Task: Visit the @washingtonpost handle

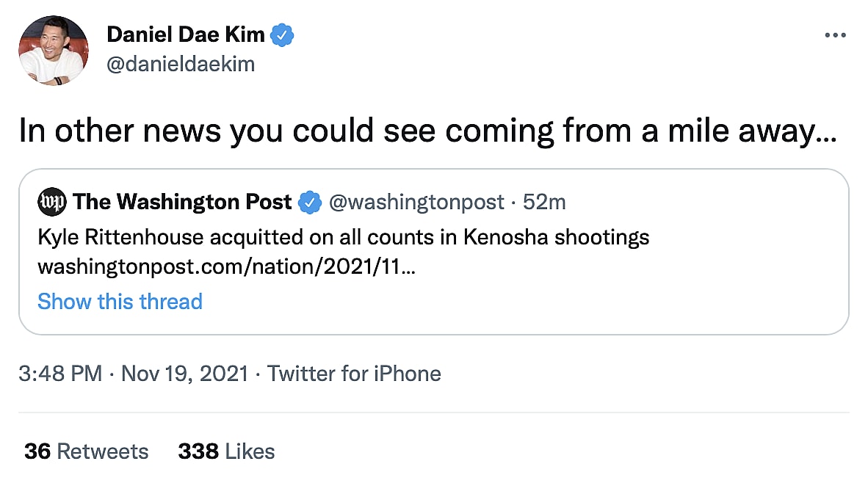Action: tap(416, 202)
